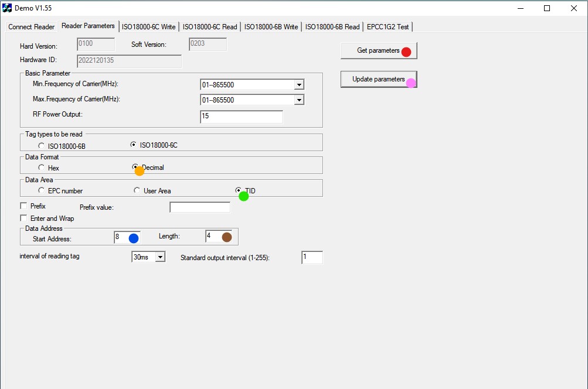Open the ISO18000-6C Read tab
Image resolution: width=588 pixels, height=389 pixels.
tap(210, 26)
